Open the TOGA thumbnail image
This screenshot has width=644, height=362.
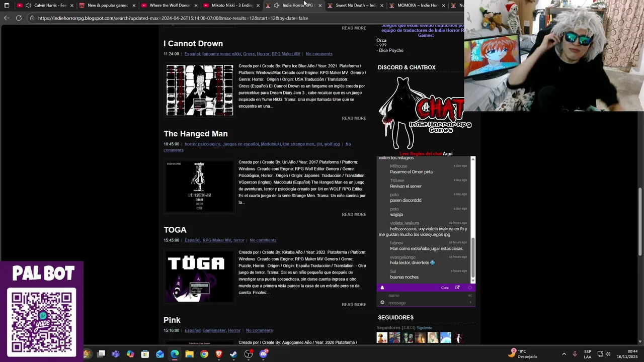click(x=200, y=276)
